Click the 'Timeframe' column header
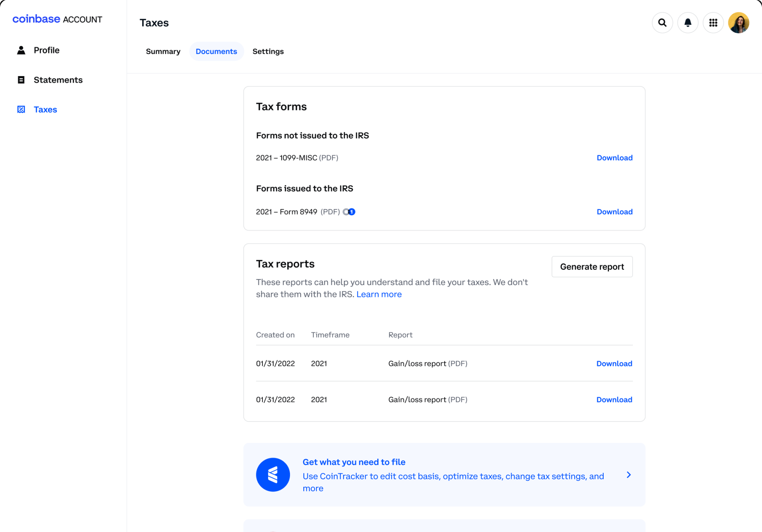This screenshot has width=762, height=532. click(x=330, y=335)
